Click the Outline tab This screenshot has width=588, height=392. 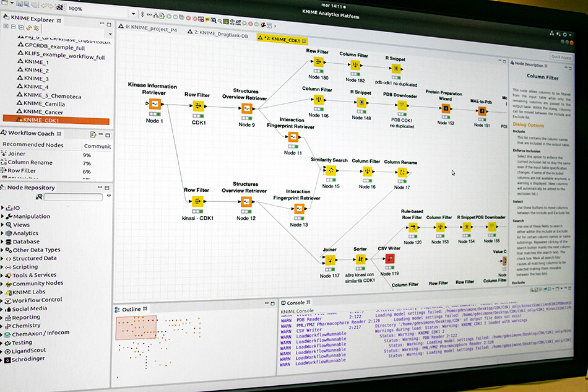[131, 310]
